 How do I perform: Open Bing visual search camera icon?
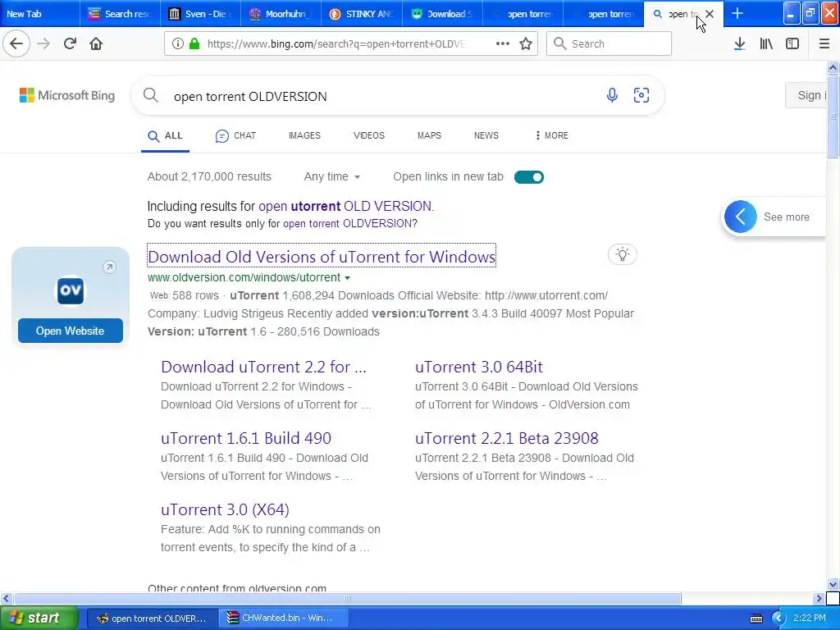coord(641,95)
